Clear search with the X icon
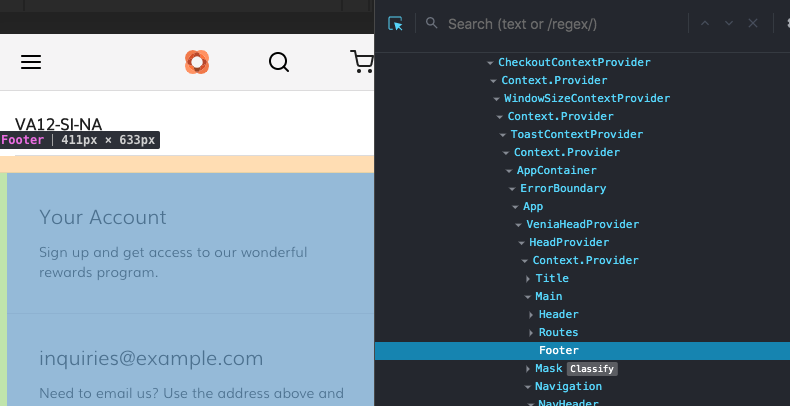This screenshot has width=790, height=406. click(x=753, y=24)
